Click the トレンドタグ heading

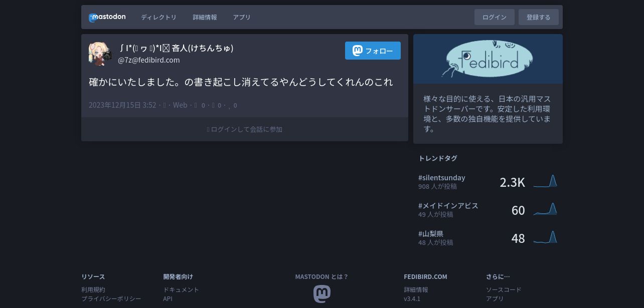click(438, 158)
